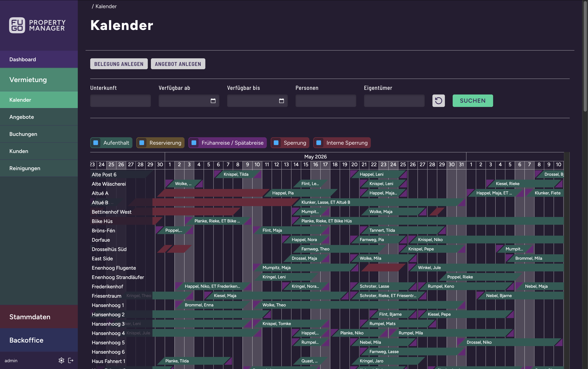588x369 pixels.
Task: Open Reinigungen in the sidebar
Action: click(39, 168)
